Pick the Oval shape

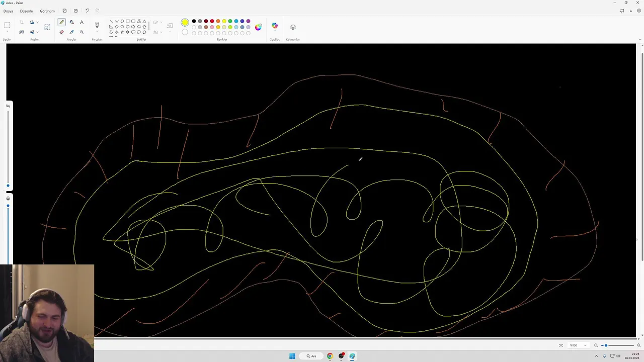pyautogui.click(x=122, y=21)
